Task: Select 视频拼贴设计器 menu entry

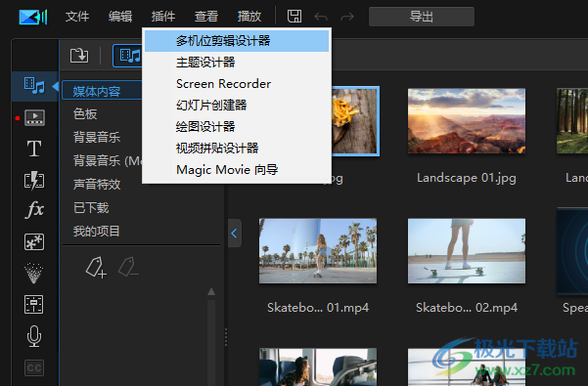Action: click(237, 149)
